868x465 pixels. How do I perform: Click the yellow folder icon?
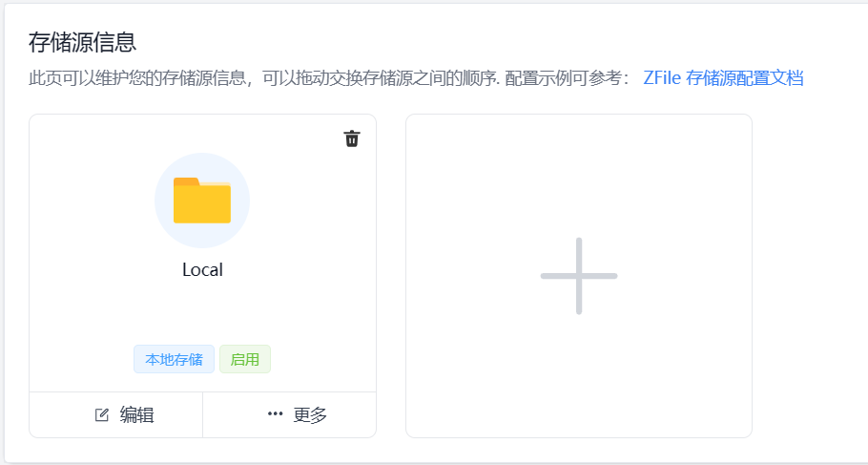point(202,201)
